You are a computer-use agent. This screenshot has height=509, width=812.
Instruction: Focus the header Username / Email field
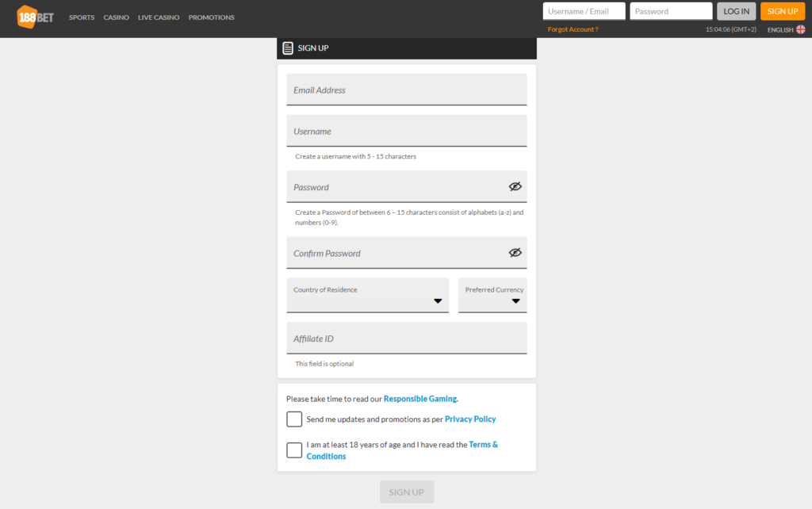[x=584, y=11]
